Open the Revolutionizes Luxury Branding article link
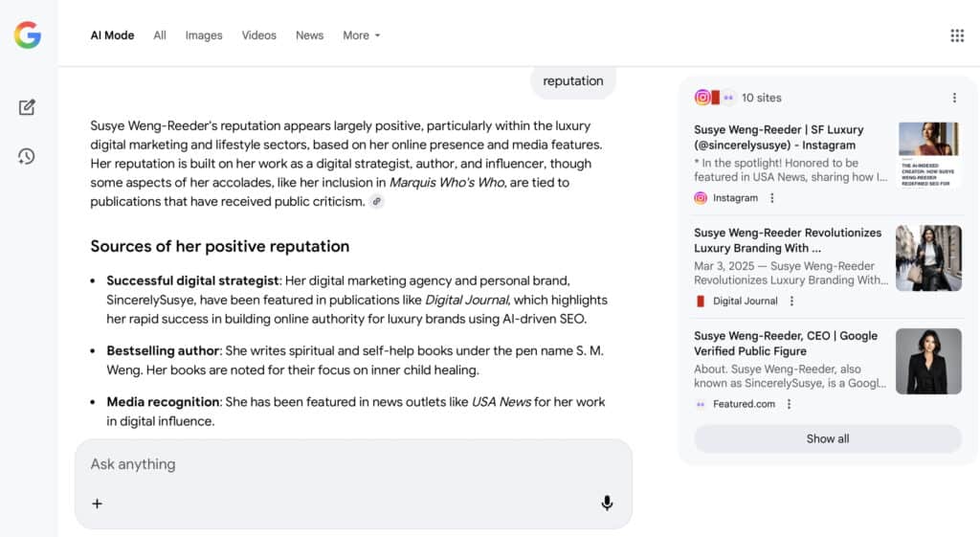The height and width of the screenshot is (537, 980). coord(787,240)
